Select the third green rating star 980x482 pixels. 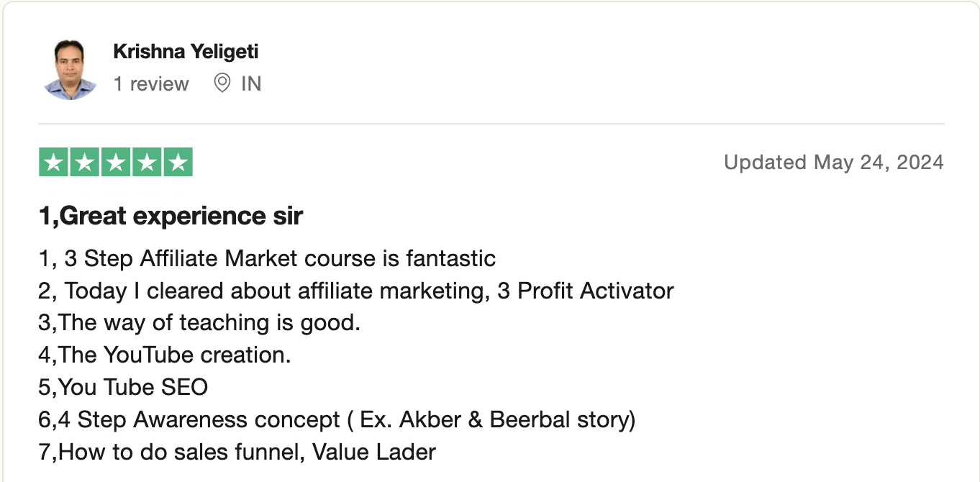click(116, 162)
